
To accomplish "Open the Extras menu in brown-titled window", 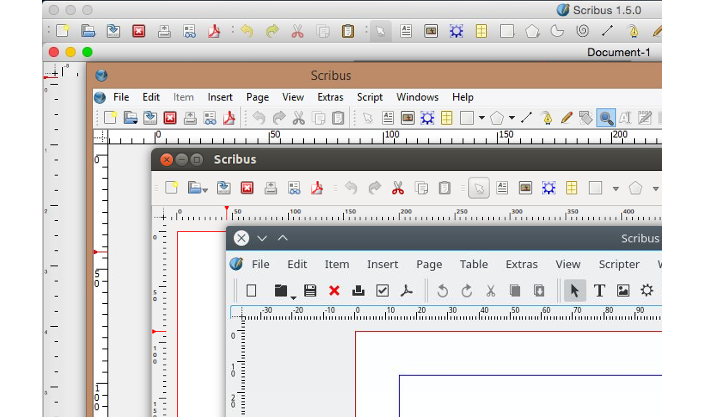I will (330, 97).
